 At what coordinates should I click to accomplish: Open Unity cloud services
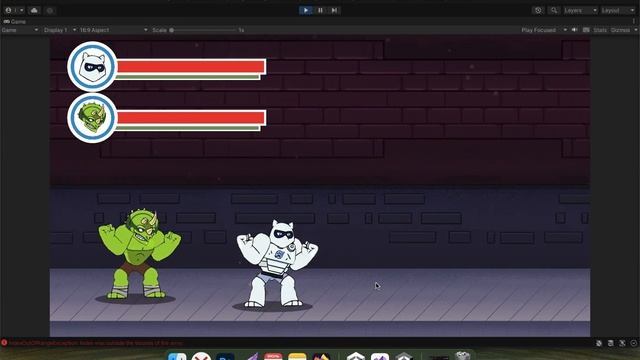click(x=34, y=10)
